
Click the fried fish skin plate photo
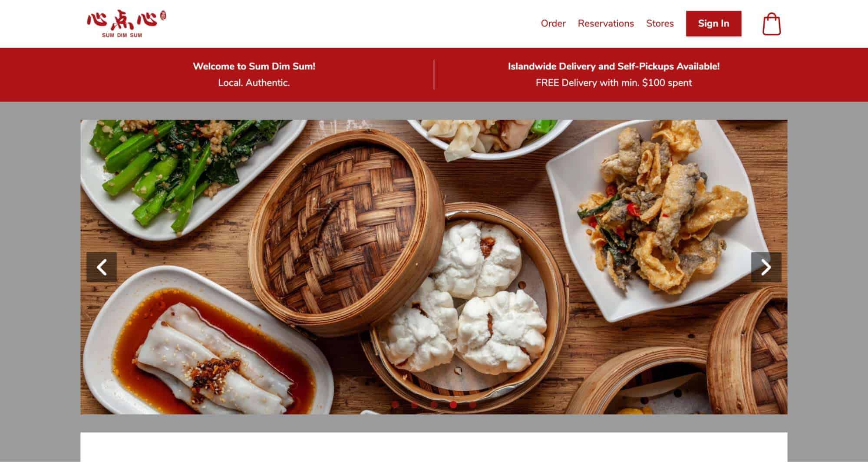coord(656,217)
